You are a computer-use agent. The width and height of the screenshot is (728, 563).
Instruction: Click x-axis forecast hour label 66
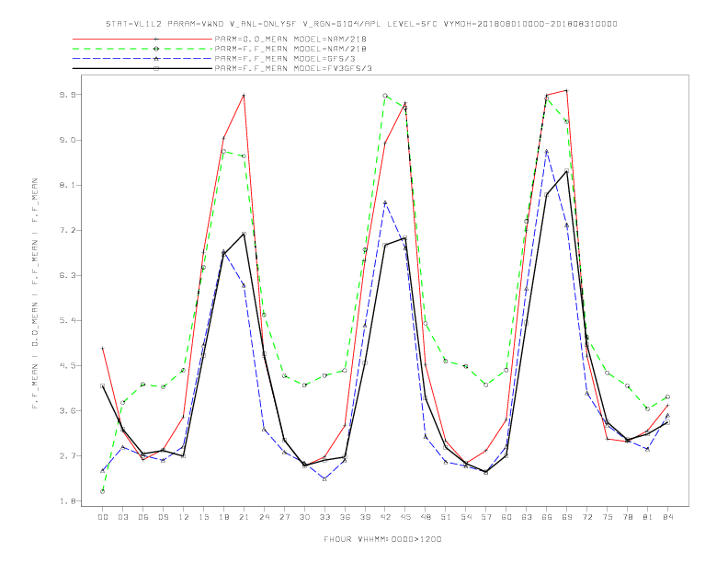pyautogui.click(x=547, y=517)
